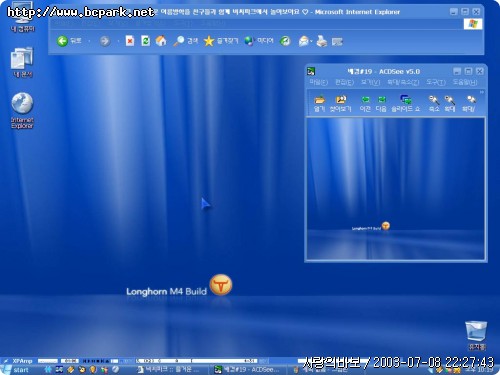Image resolution: width=500 pixels, height=375 pixels.
Task: Open the Tools menu in ACDSee
Action: tap(436, 82)
